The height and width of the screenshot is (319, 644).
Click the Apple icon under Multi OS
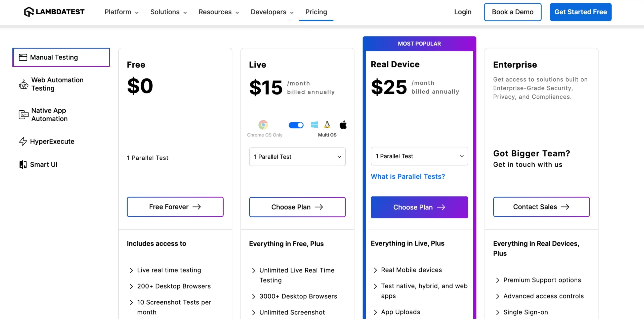[343, 124]
